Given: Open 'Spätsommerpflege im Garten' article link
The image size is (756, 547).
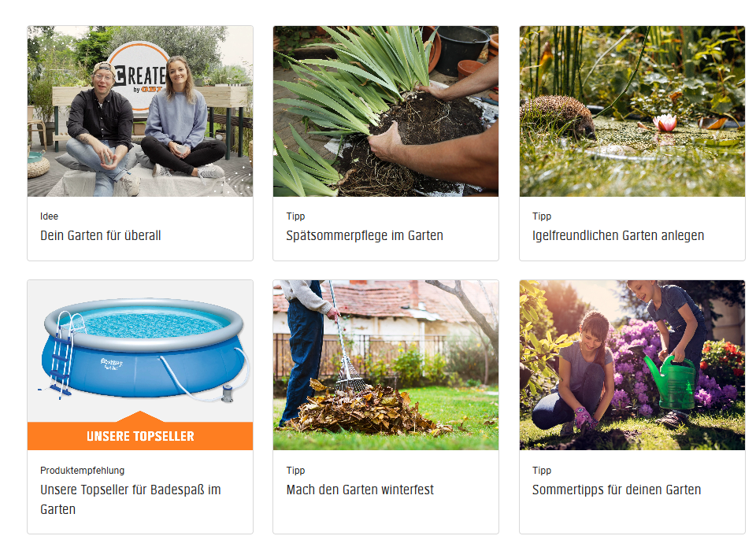Looking at the screenshot, I should point(365,235).
